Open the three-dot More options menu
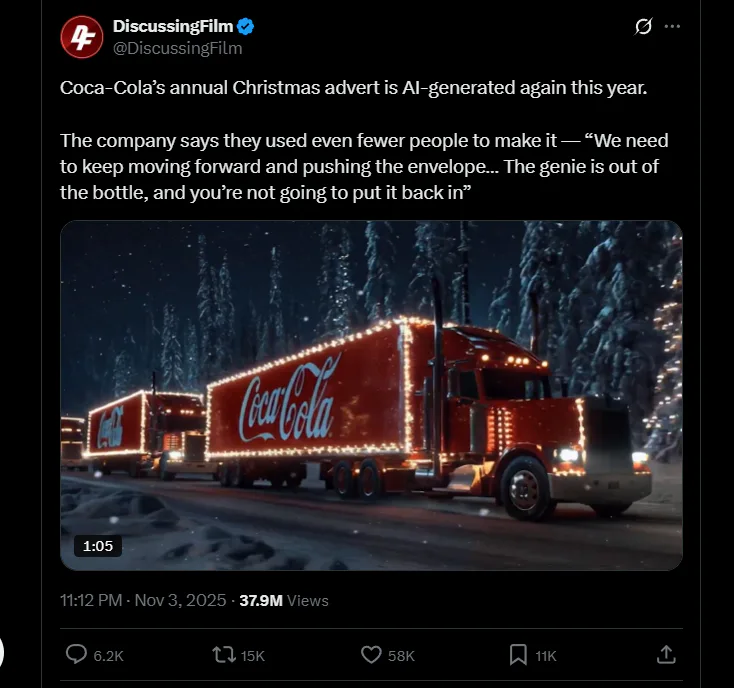This screenshot has width=734, height=688. point(672,27)
